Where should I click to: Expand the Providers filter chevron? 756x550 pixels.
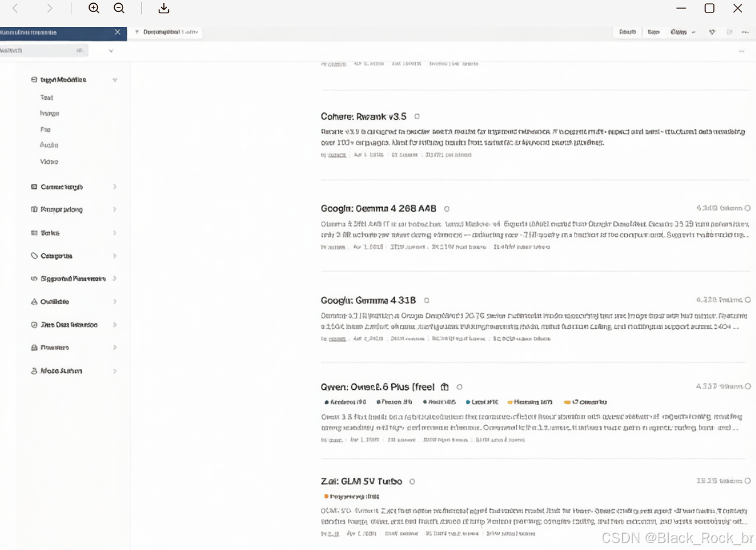click(x=115, y=347)
